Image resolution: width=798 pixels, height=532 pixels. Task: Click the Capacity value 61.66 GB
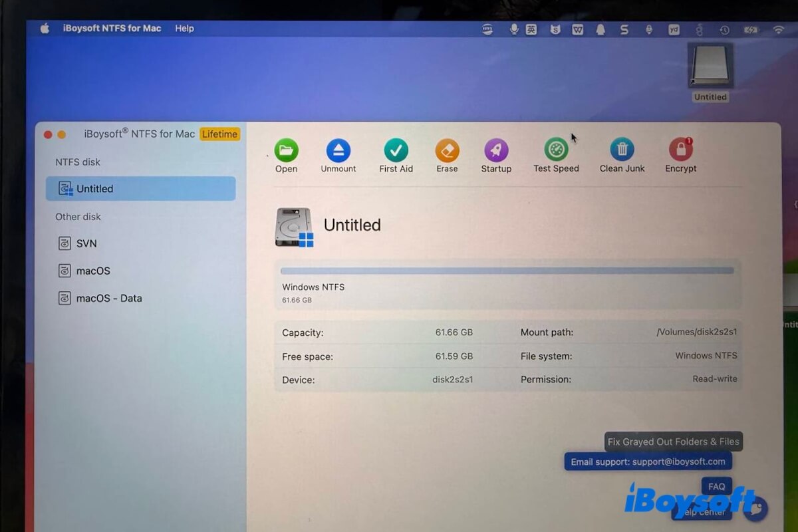click(x=454, y=332)
